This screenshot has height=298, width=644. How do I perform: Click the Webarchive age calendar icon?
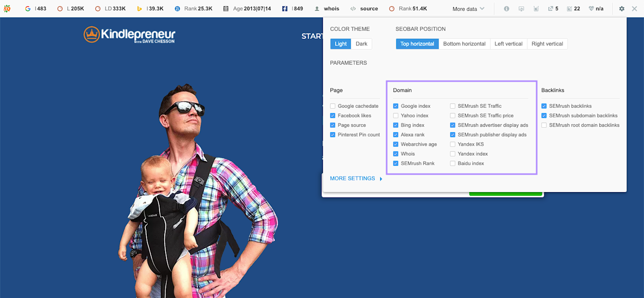point(226,8)
